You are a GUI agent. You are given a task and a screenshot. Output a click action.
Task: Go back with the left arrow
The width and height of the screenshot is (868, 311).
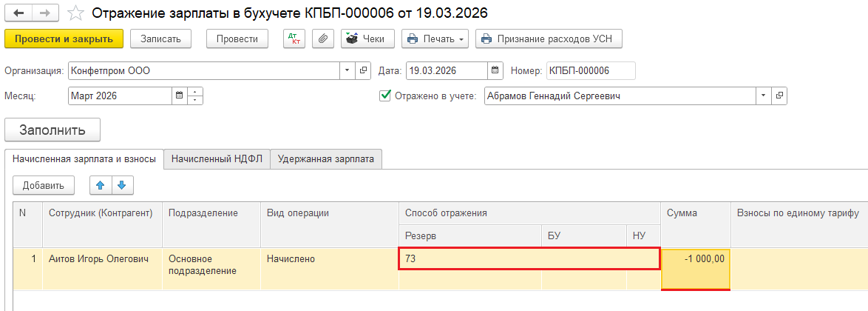[x=18, y=12]
